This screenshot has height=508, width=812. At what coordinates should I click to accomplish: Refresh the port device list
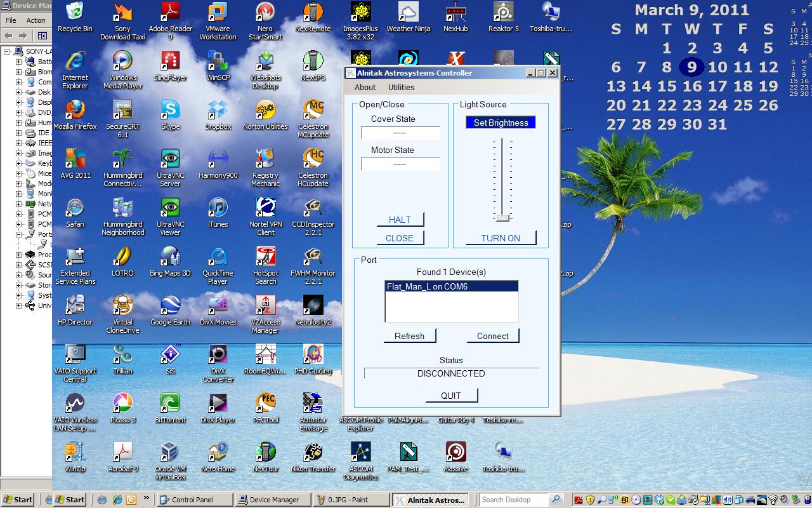tap(409, 336)
